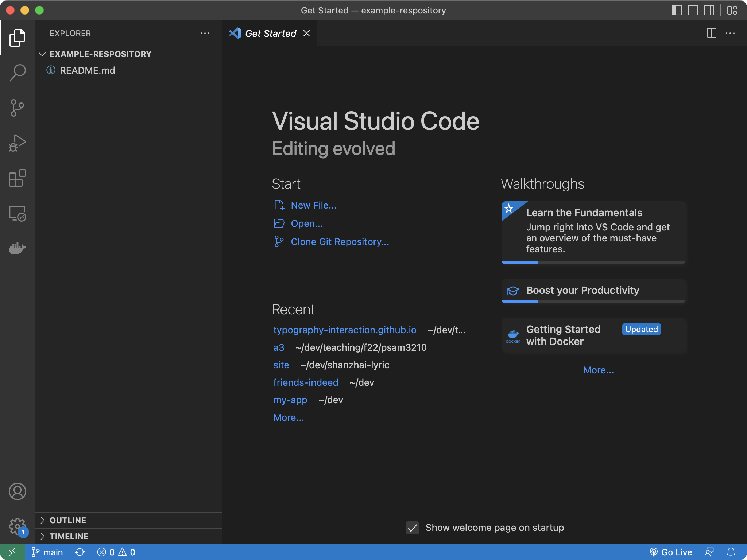Select the Get Started tab
747x560 pixels.
pyautogui.click(x=270, y=34)
